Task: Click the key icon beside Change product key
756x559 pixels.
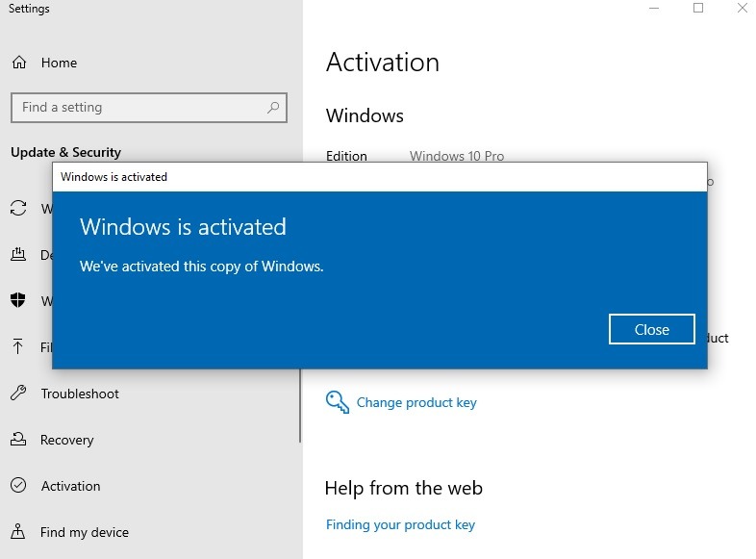Action: (x=337, y=402)
